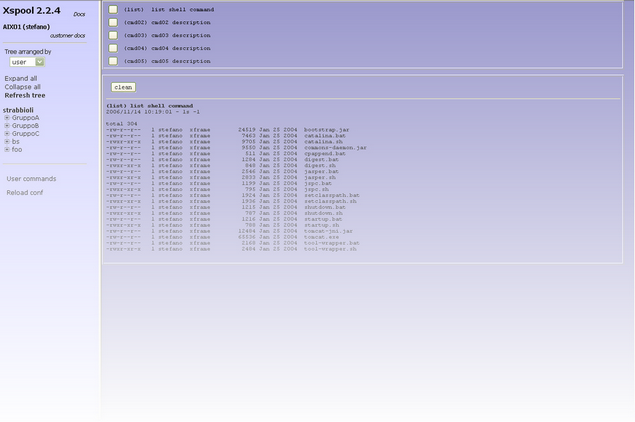Select the cmd04 description checkbox

pos(113,48)
